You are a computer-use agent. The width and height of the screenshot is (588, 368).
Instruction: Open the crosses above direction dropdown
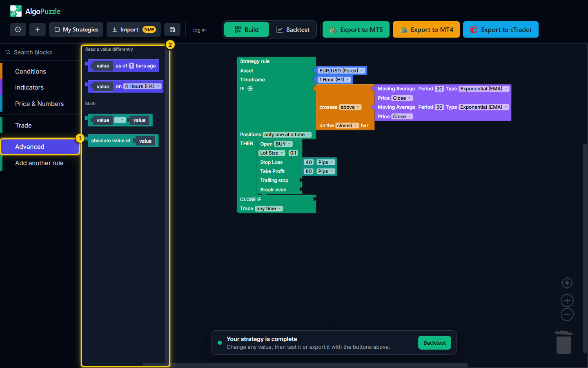[350, 107]
